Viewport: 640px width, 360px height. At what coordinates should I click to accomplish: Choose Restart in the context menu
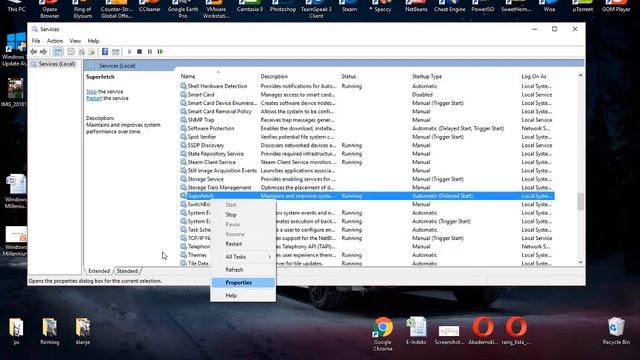(243, 244)
